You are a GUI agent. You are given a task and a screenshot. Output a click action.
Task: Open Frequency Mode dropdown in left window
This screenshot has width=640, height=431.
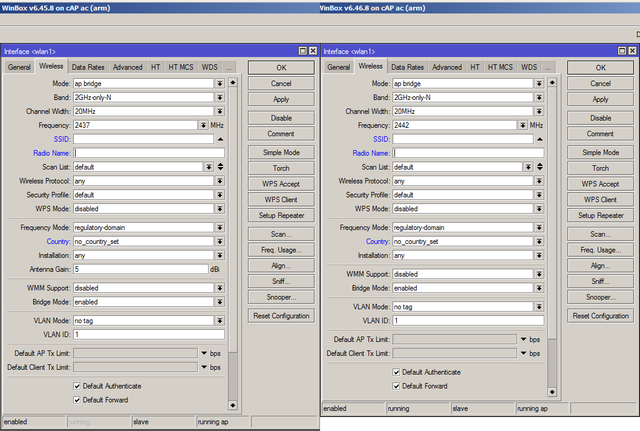(220, 228)
